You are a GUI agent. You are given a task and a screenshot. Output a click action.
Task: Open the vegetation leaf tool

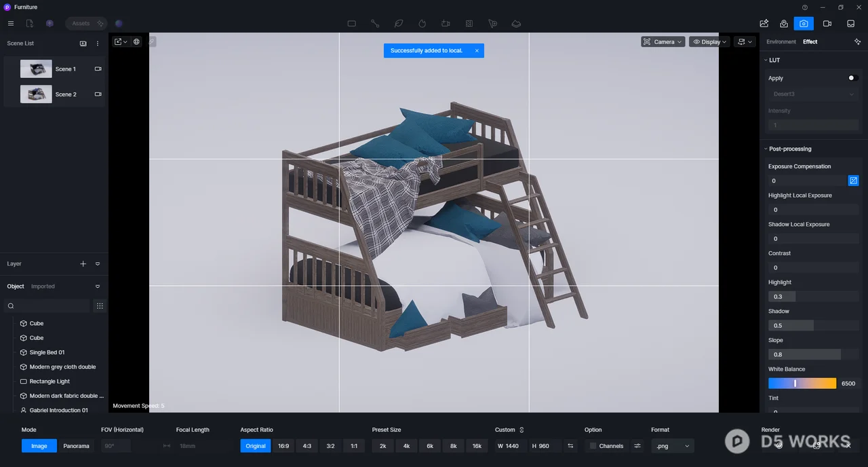tap(399, 23)
